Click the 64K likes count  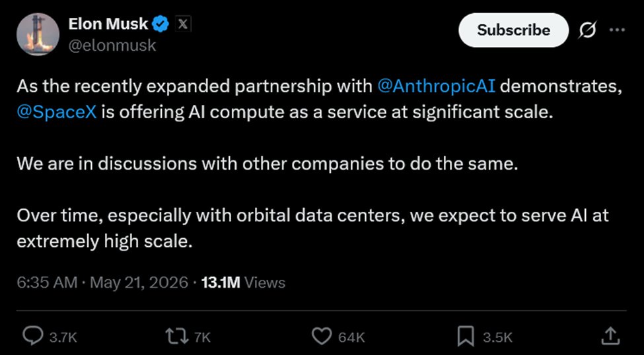(351, 337)
